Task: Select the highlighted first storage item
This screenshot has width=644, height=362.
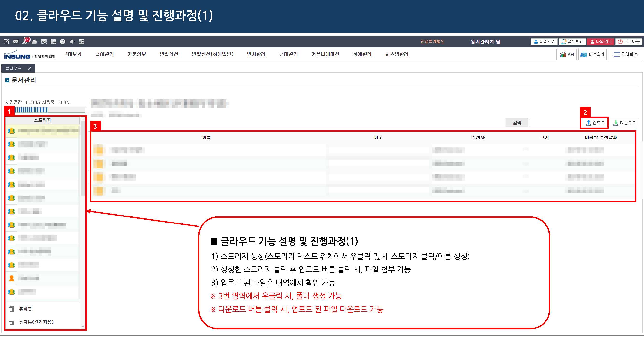Action: coord(42,131)
